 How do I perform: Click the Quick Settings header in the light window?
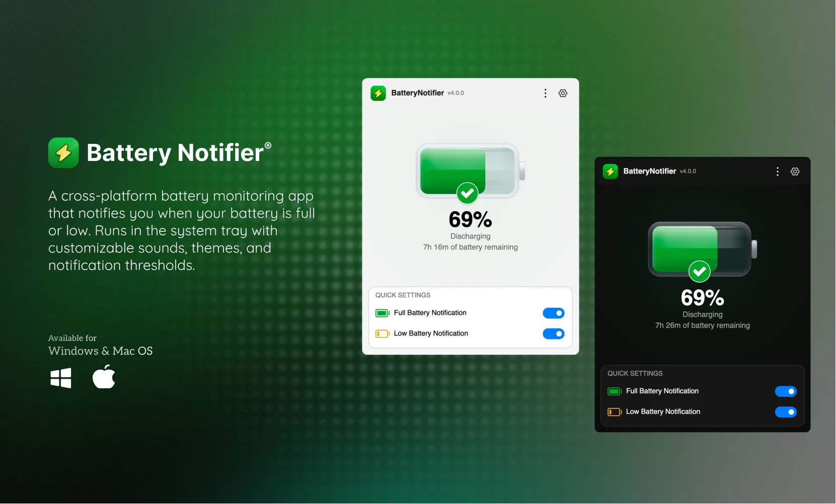pyautogui.click(x=402, y=295)
